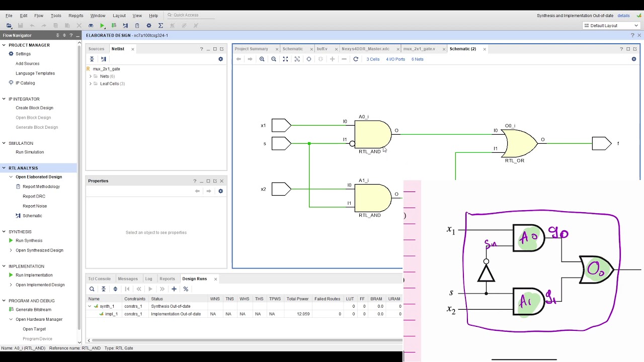Fit the schematic to the window
This screenshot has height=362, width=644.
click(285, 59)
